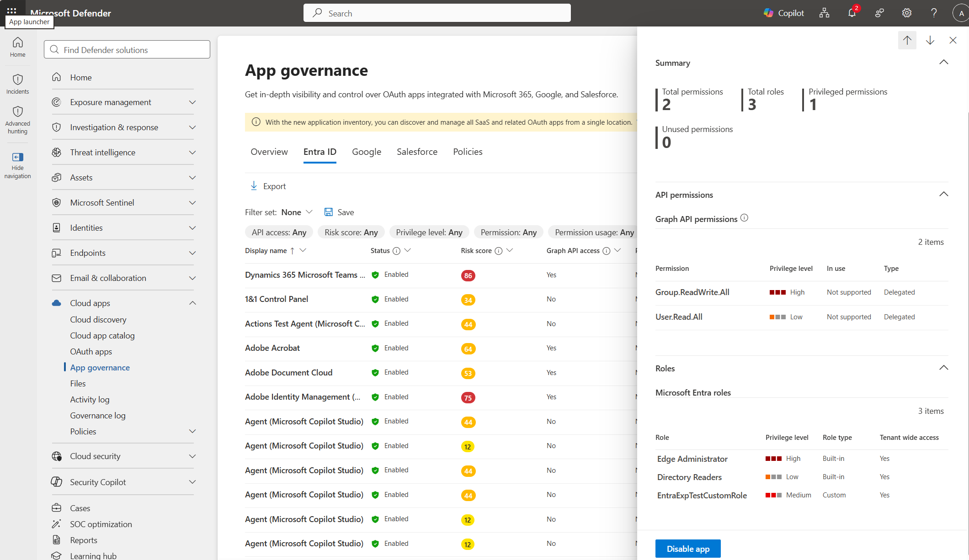This screenshot has width=969, height=560.
Task: Open OAuth apps in navigation
Action: tap(91, 351)
